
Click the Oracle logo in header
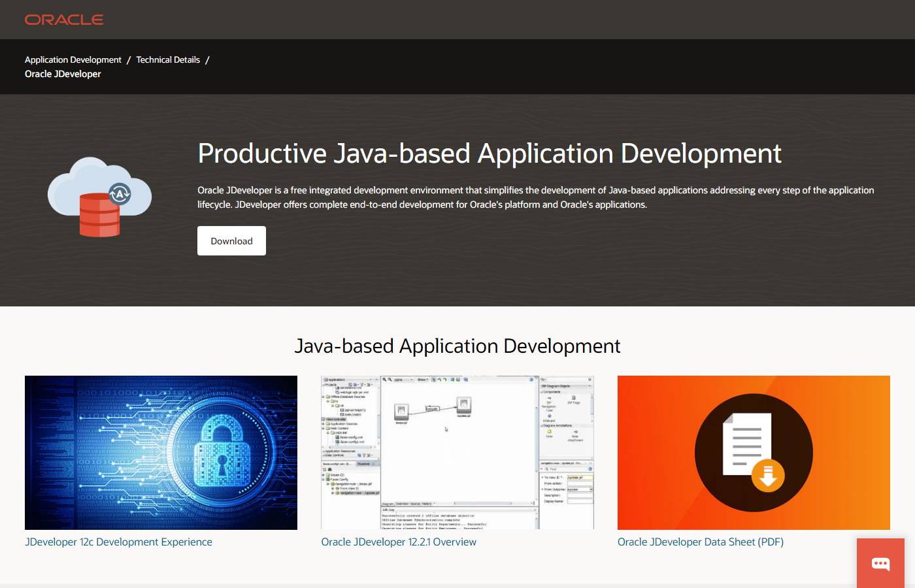tap(64, 20)
